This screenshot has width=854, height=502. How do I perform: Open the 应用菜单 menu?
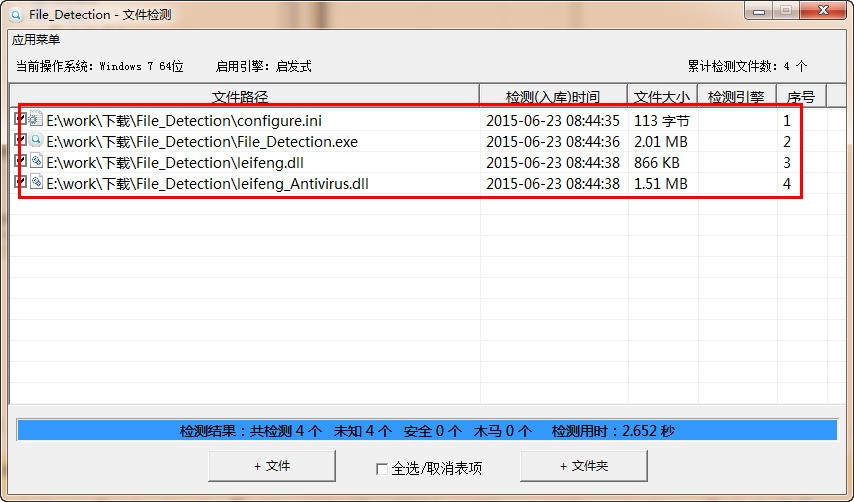(x=36, y=40)
